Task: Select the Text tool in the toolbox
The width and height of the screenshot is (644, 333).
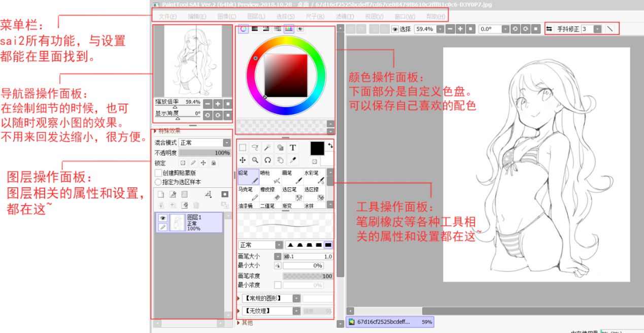Action: (x=293, y=147)
